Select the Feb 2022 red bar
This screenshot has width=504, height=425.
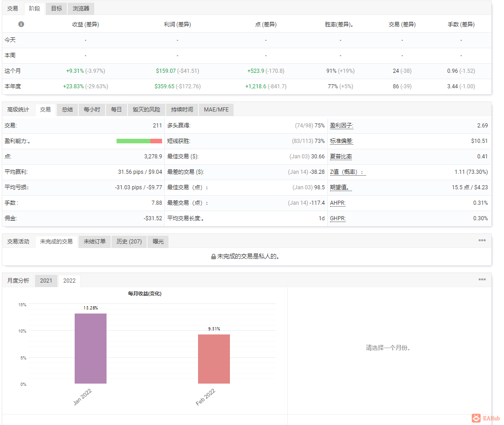(214, 359)
